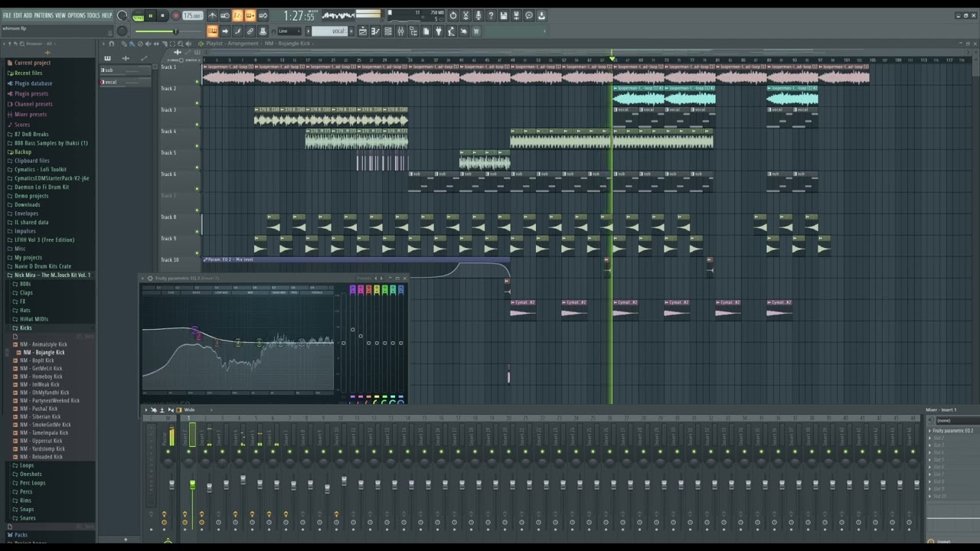980x551 pixels.
Task: Open the vocal pattern selector dropdown
Action: tap(328, 31)
